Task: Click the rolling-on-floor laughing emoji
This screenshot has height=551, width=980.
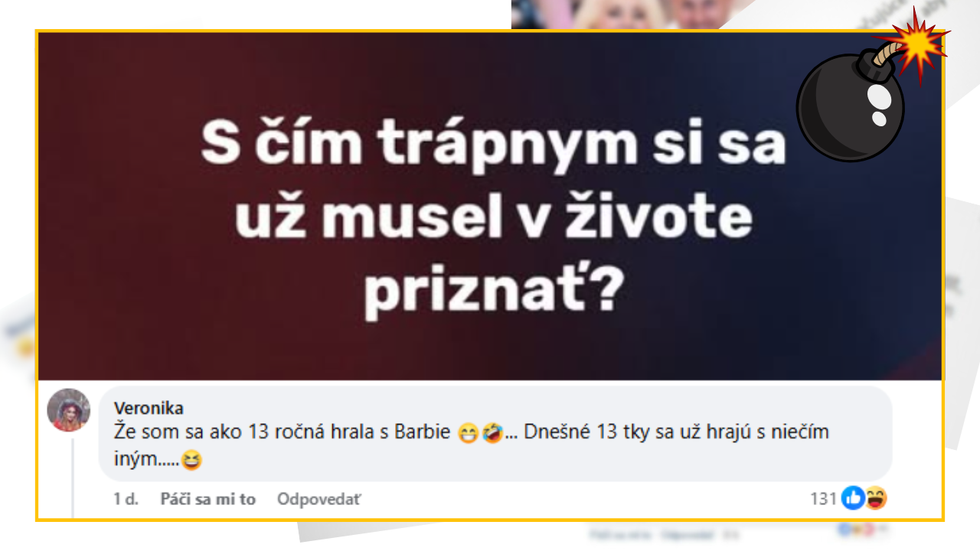Action: [x=492, y=434]
